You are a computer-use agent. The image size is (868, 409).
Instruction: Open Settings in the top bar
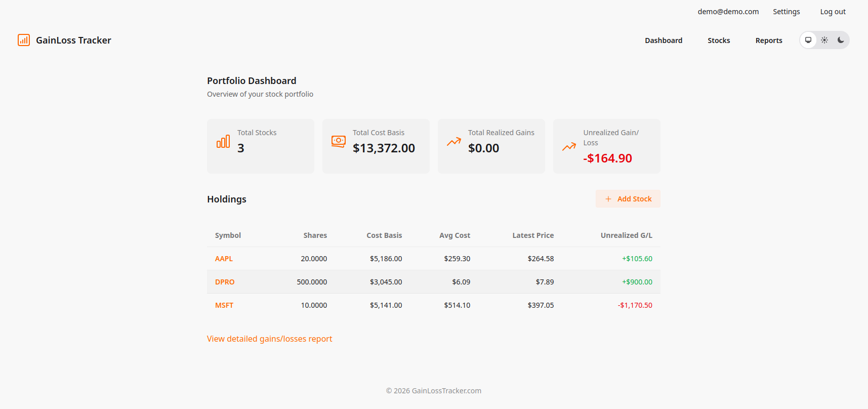point(786,12)
